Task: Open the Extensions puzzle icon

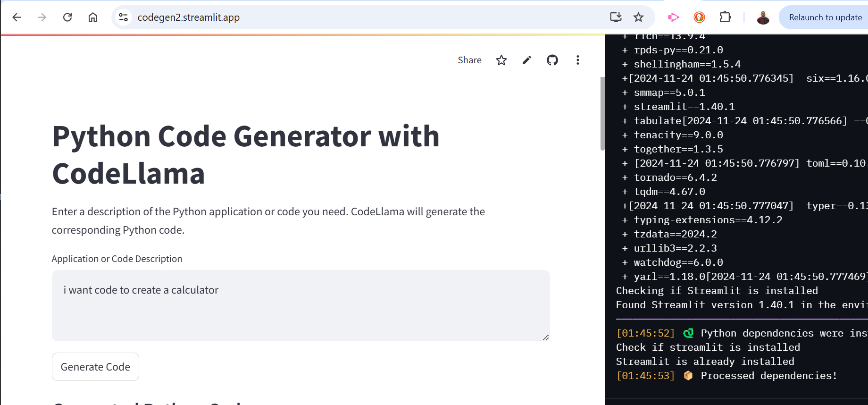Action: (x=725, y=17)
